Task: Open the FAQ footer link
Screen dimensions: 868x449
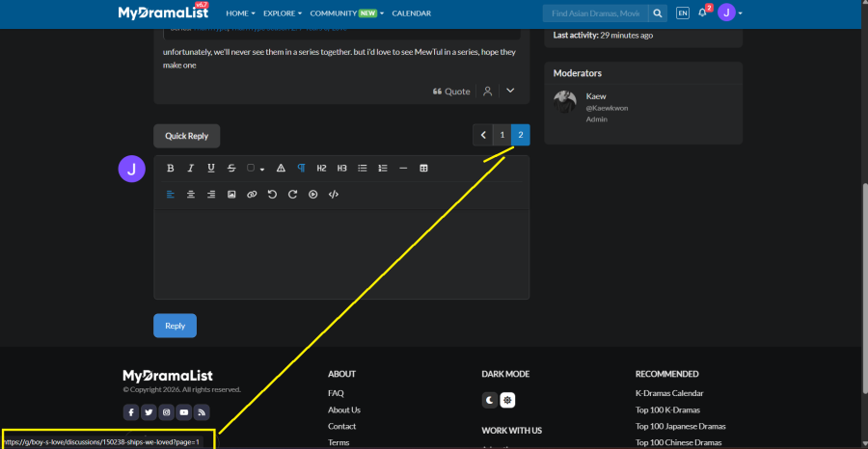Action: pyautogui.click(x=336, y=393)
